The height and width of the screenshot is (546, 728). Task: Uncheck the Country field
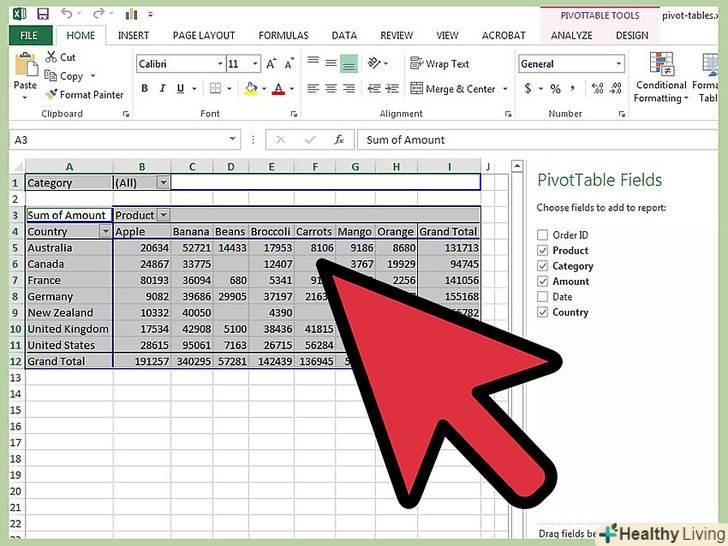click(x=542, y=312)
